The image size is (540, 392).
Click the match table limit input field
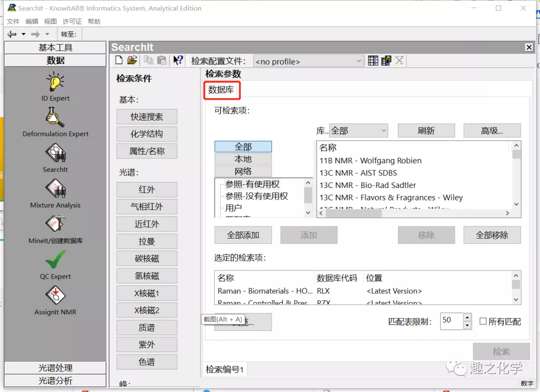451,321
